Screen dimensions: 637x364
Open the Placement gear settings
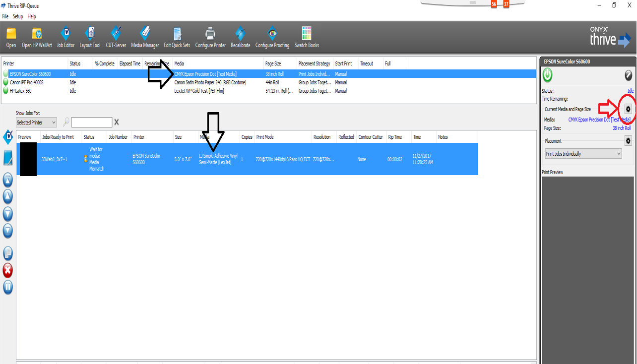(x=628, y=141)
